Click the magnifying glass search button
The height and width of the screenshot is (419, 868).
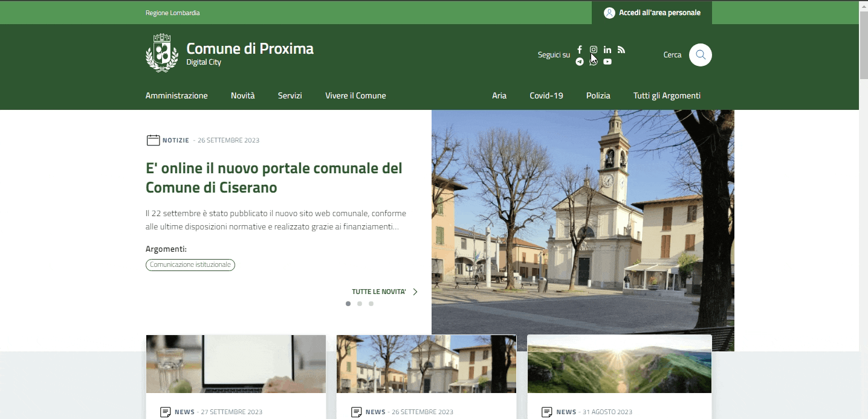coord(700,55)
